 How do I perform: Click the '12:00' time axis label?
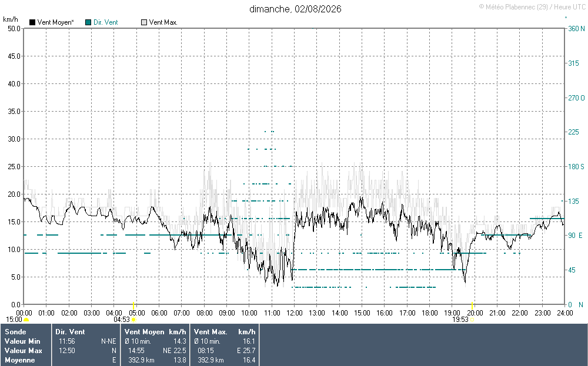(x=295, y=313)
